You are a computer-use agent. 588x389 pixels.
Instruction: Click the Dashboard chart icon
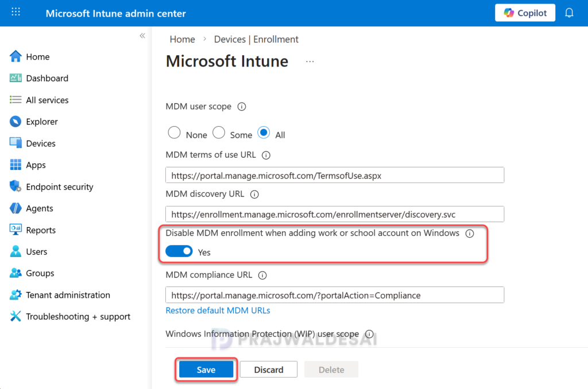click(x=16, y=78)
